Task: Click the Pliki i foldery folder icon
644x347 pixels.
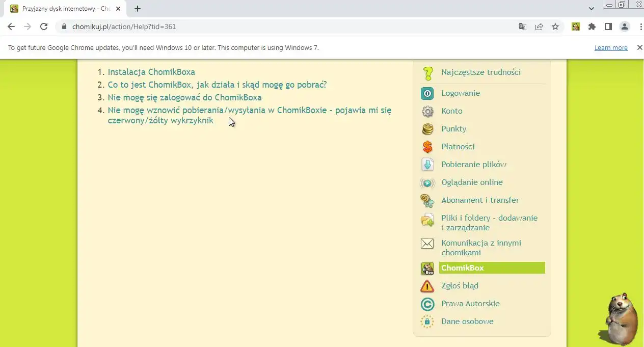Action: click(x=427, y=220)
